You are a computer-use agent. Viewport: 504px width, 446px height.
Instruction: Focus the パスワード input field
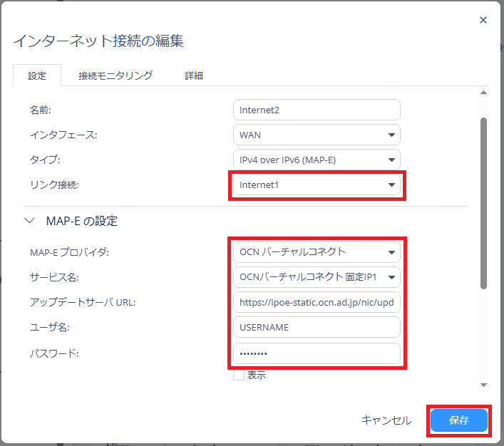pyautogui.click(x=317, y=353)
